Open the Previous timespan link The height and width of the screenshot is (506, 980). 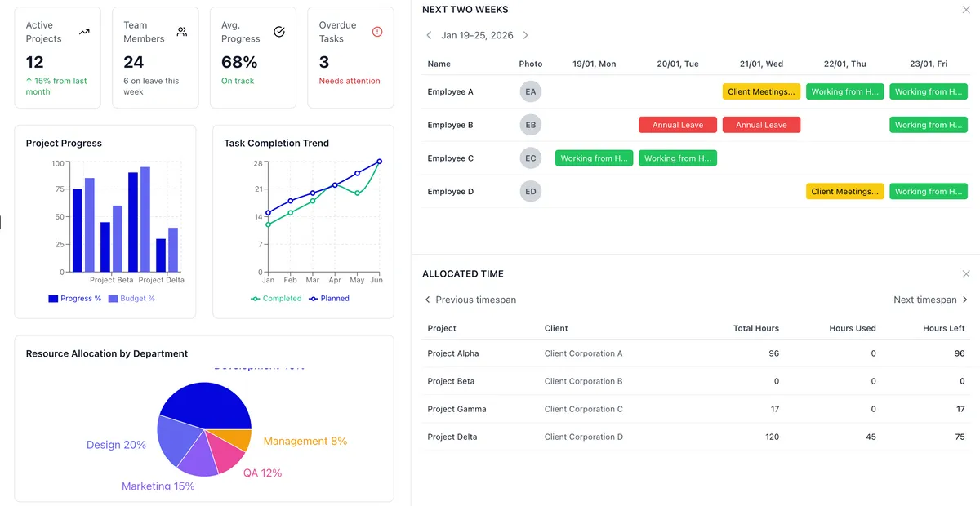tap(470, 300)
